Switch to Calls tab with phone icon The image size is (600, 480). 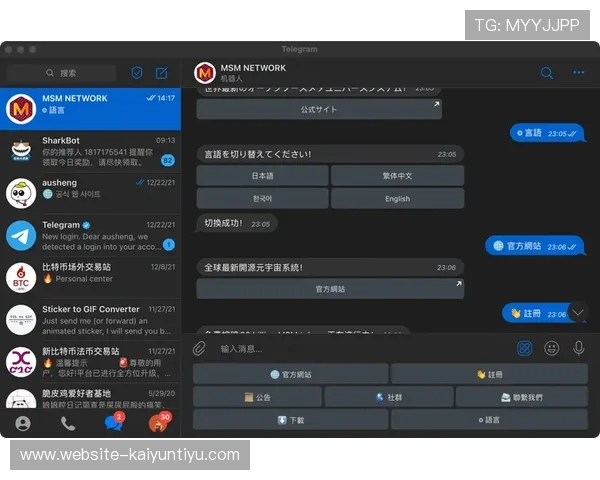click(x=68, y=423)
